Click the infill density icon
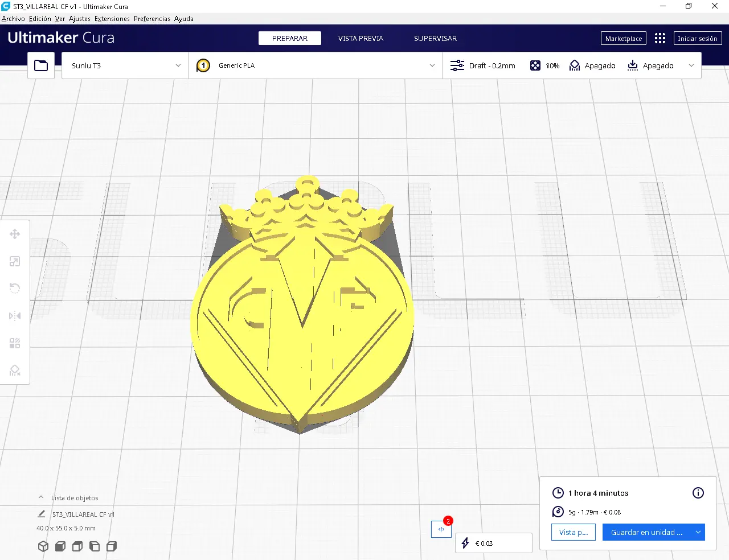 pyautogui.click(x=535, y=65)
